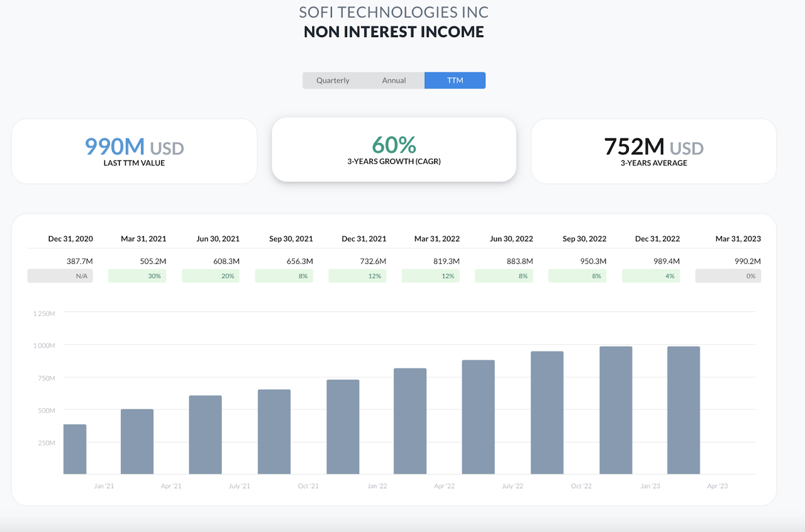Image resolution: width=805 pixels, height=532 pixels.
Task: Click the 1 000M y-axis label
Action: tap(44, 345)
